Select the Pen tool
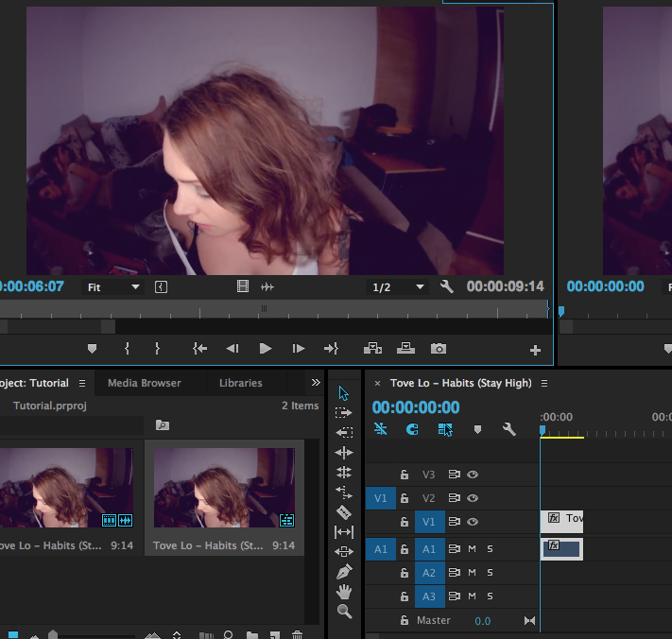 (x=344, y=571)
